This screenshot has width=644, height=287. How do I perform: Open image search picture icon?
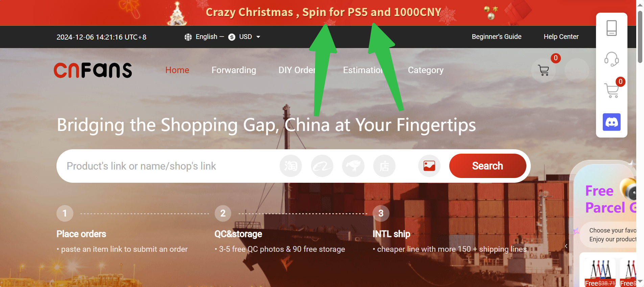[429, 166]
